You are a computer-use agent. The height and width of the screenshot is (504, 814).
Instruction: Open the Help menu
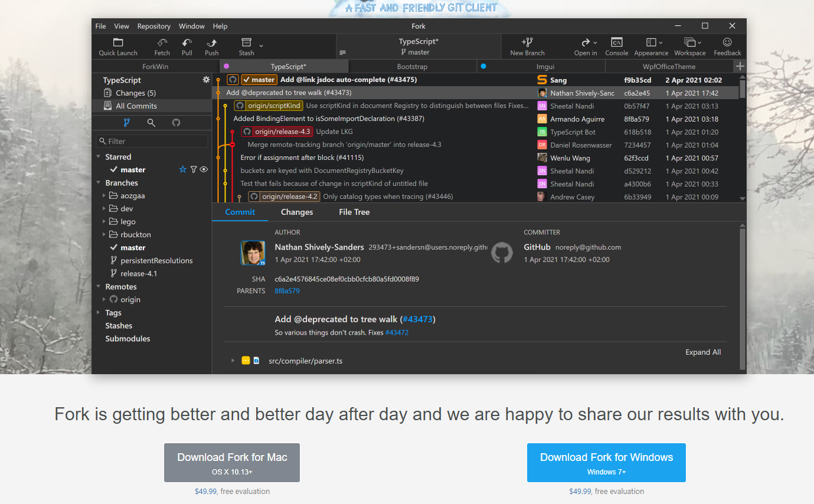coord(220,26)
